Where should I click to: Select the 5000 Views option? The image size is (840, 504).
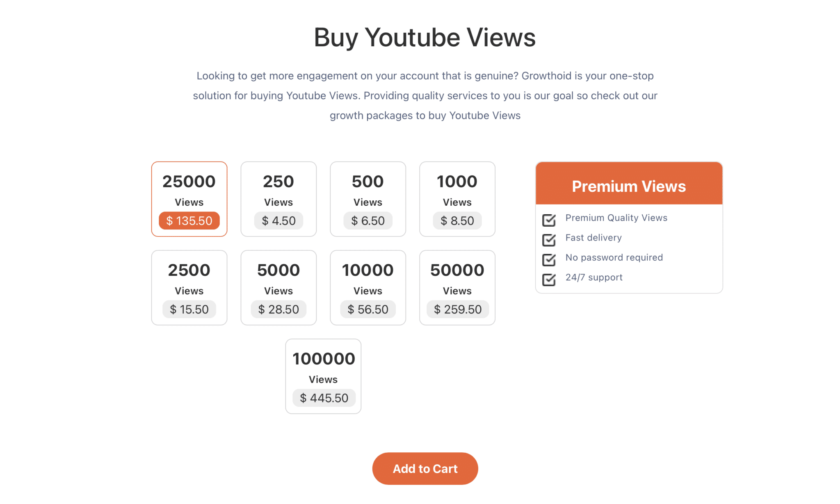click(x=278, y=288)
